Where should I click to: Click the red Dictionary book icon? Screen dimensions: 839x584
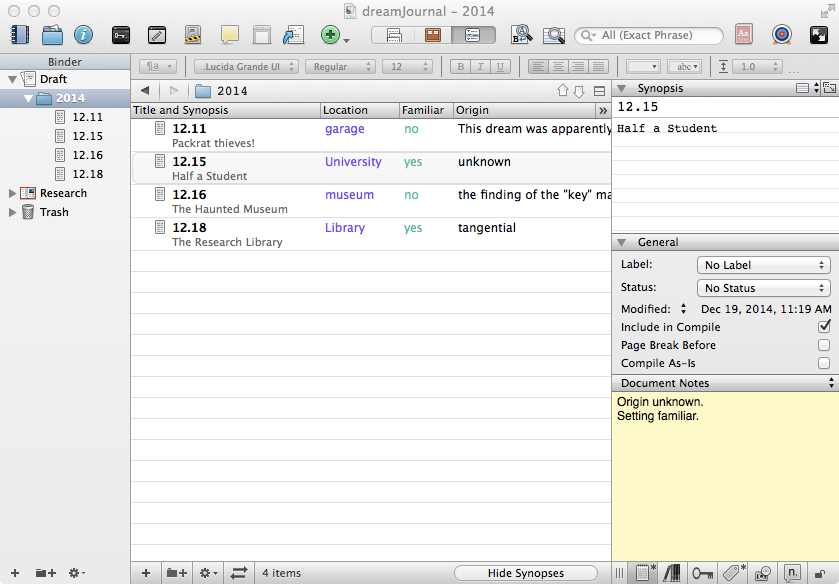pos(743,34)
